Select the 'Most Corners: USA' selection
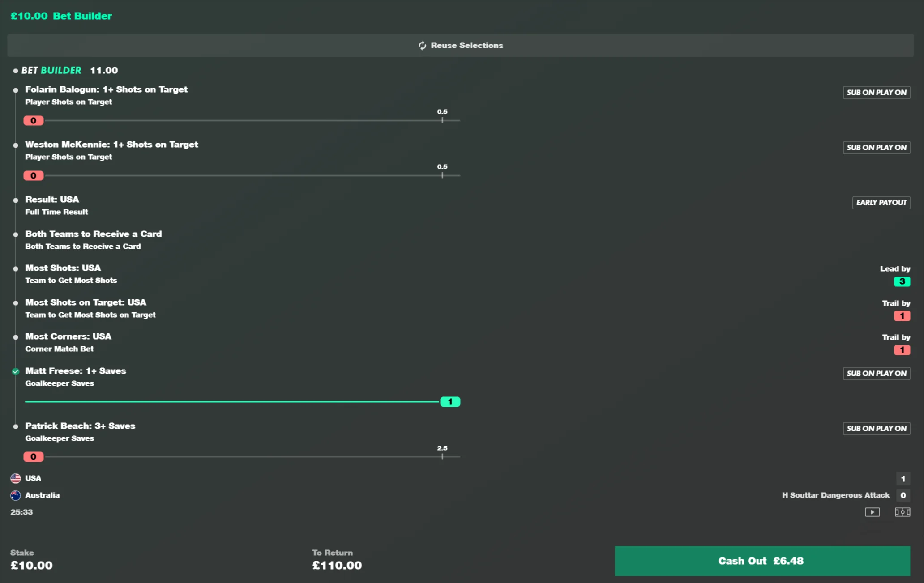924x583 pixels. coord(68,336)
